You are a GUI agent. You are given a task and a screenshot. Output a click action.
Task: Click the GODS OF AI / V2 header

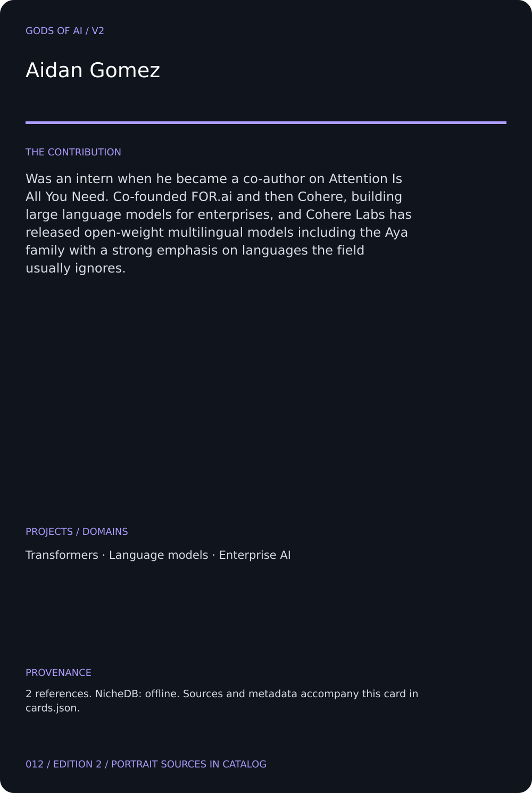pos(65,31)
